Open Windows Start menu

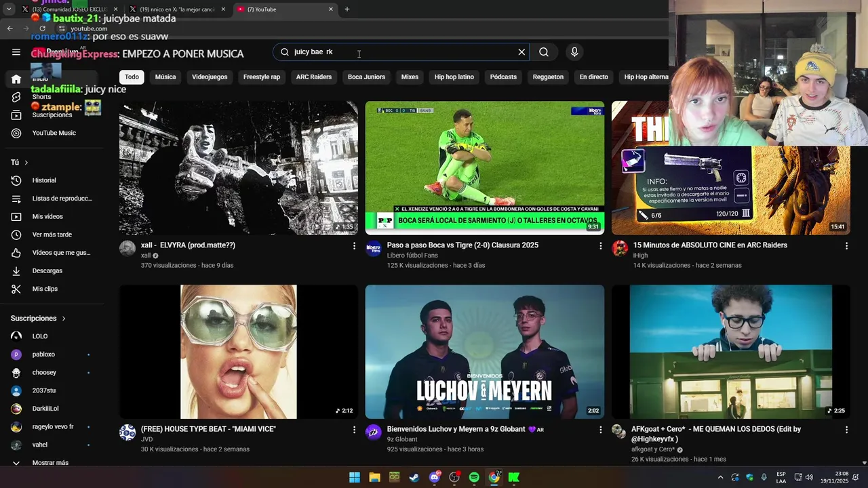(355, 477)
